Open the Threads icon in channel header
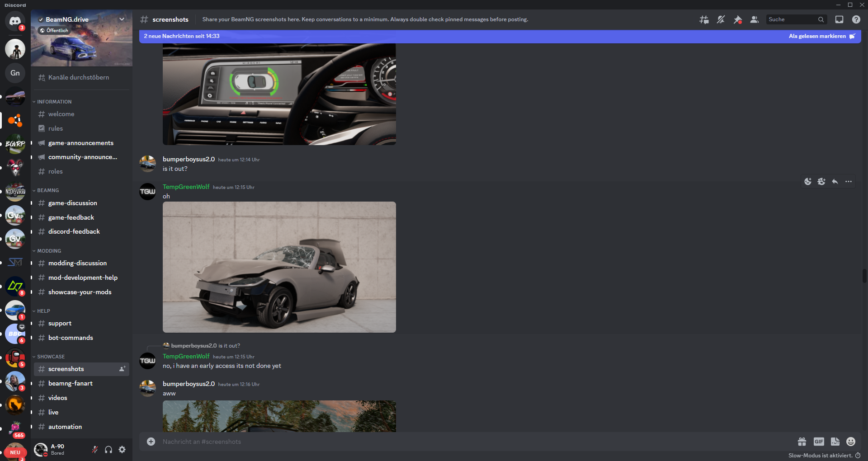The image size is (868, 461). [704, 19]
